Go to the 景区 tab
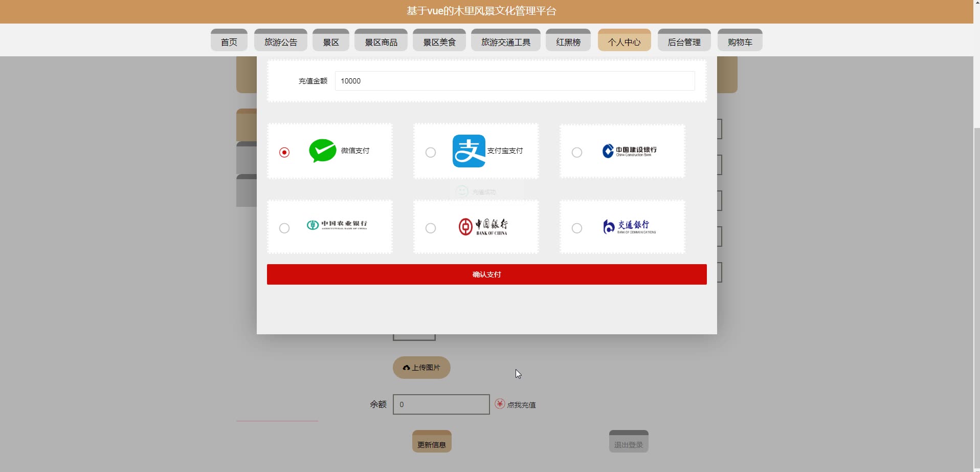This screenshot has height=472, width=980. (x=331, y=40)
